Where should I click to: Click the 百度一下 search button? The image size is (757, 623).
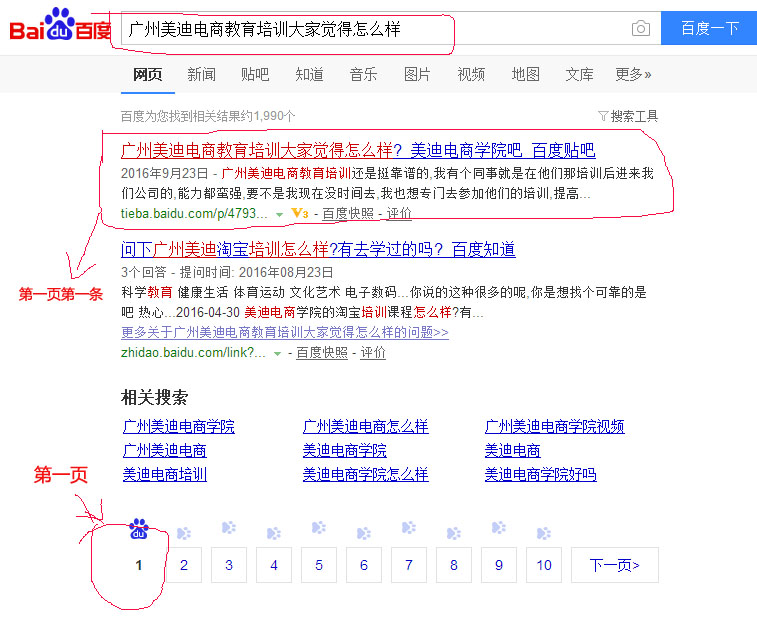709,28
